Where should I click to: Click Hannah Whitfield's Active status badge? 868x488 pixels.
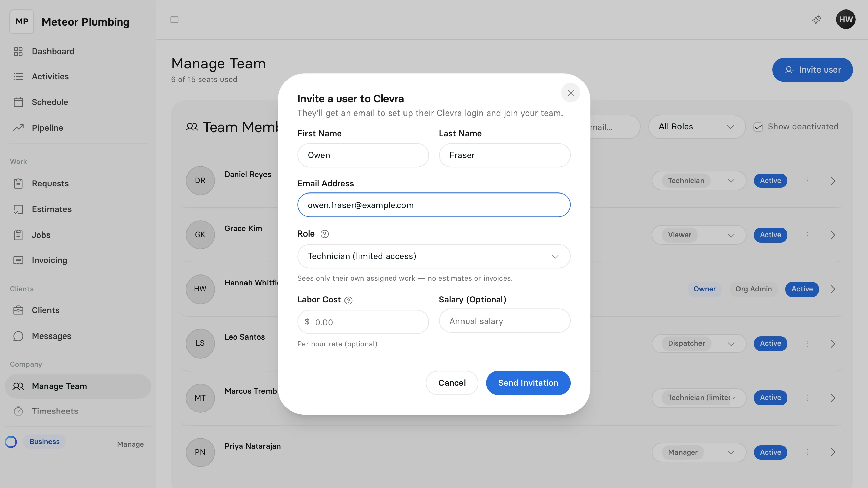[802, 289]
